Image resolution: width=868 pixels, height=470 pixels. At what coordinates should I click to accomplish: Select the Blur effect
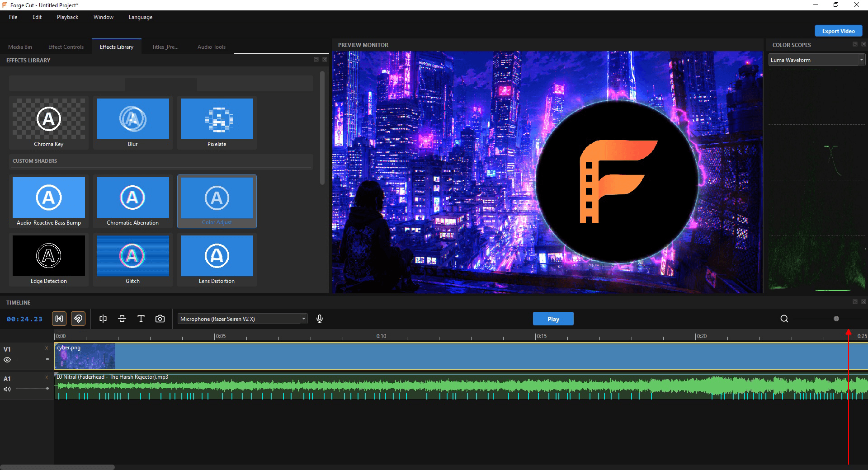click(x=133, y=123)
